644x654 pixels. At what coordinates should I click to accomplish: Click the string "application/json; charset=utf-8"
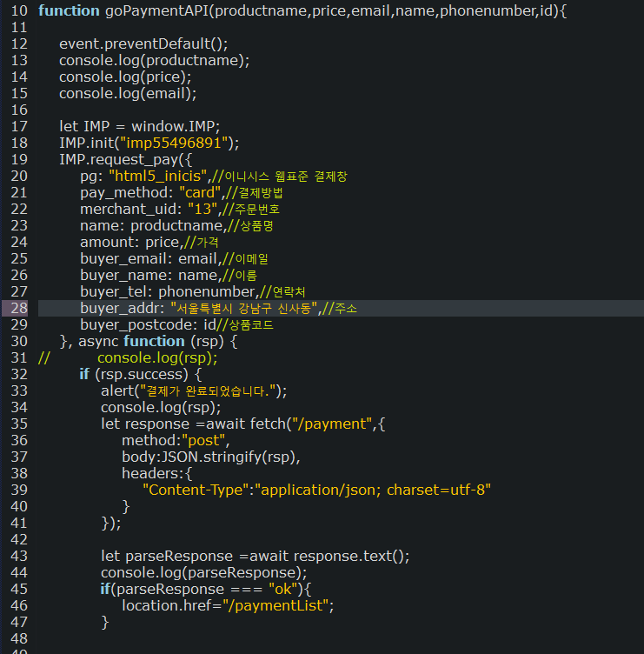(373, 490)
